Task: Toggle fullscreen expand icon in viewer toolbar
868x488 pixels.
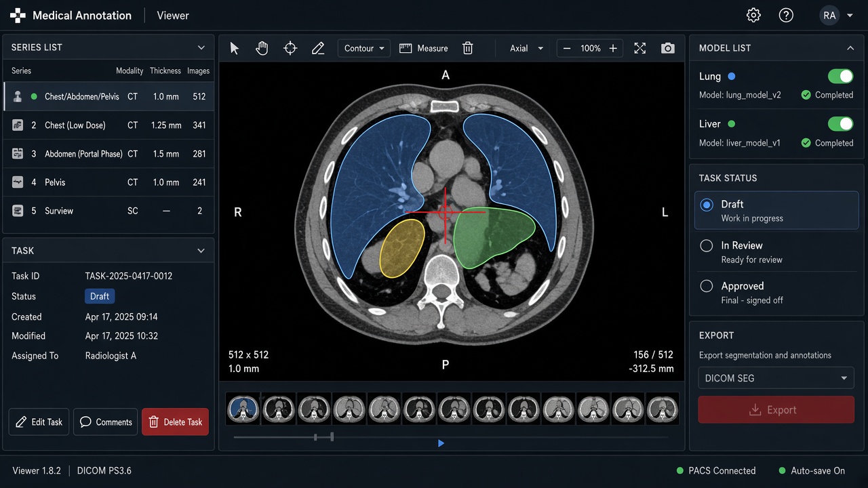Action: (640, 48)
